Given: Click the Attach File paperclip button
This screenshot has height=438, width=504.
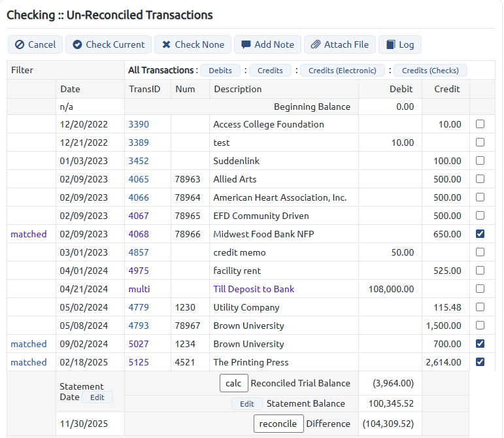Looking at the screenshot, I should (340, 44).
